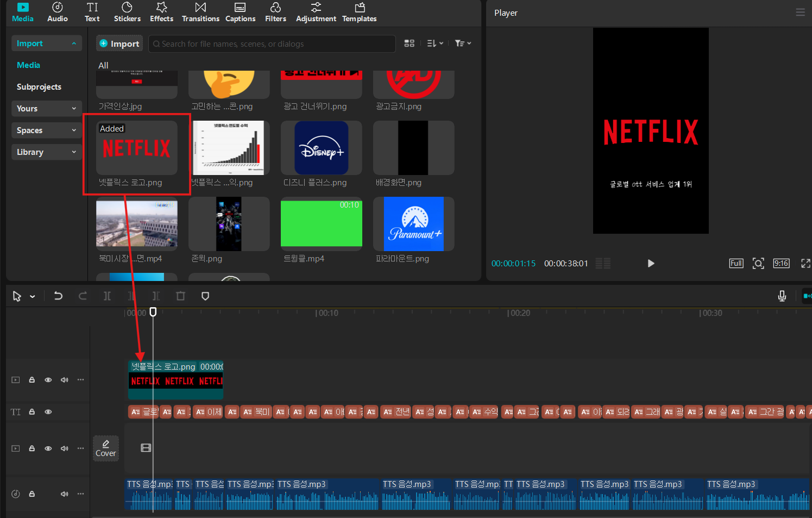This screenshot has height=518, width=812.
Task: Select the 북미시장 mp4 video thumbnail
Action: tap(137, 224)
